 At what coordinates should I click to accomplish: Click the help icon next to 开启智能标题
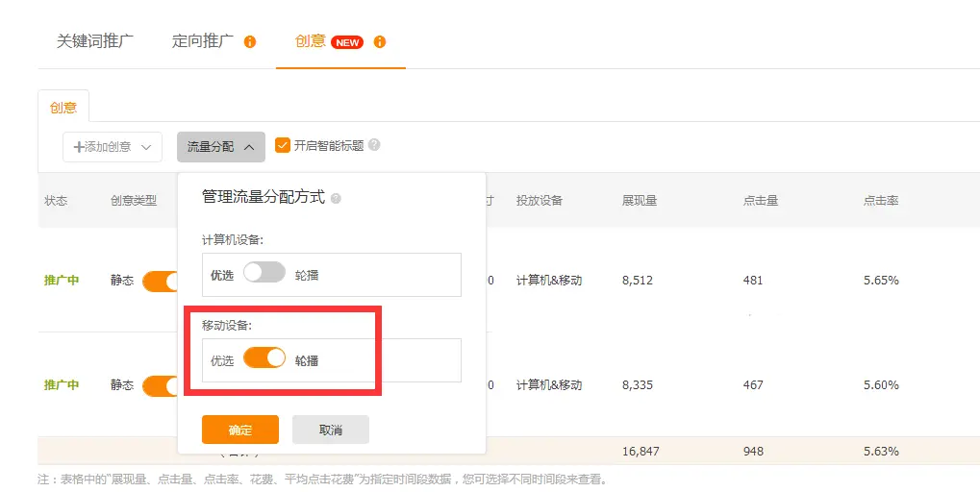374,145
